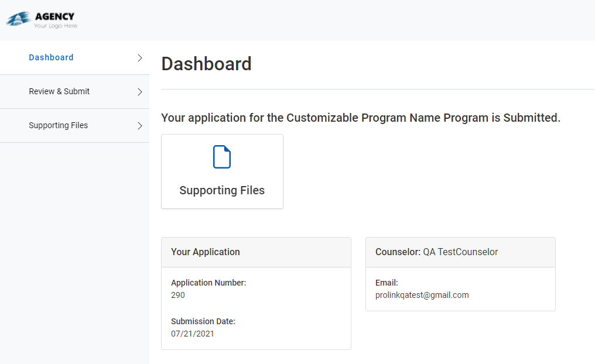Expand the Supporting Files chevron arrow
The height and width of the screenshot is (364, 595).
point(139,125)
